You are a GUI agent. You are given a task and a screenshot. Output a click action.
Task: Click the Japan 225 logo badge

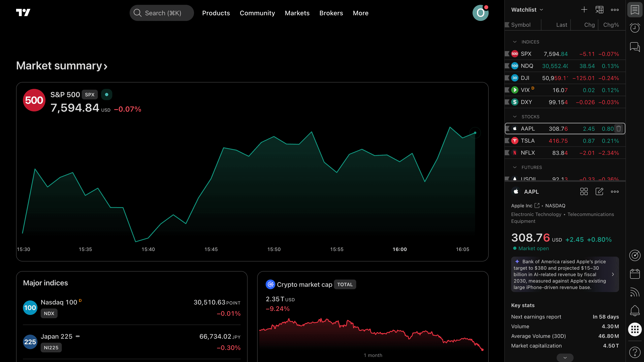[x=30, y=342]
